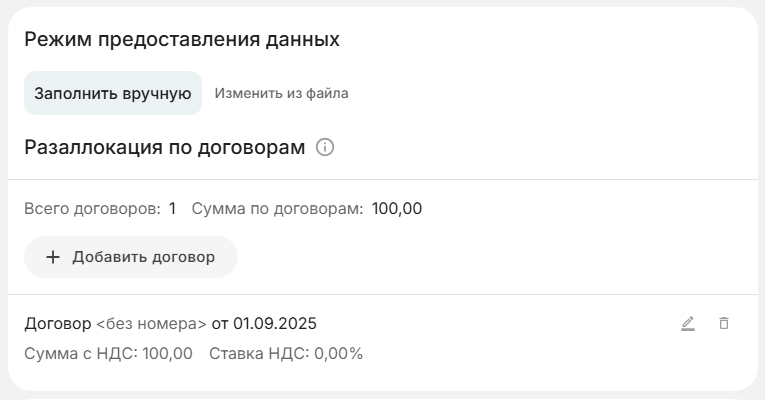Click the VAT rate value "0,00%"
The width and height of the screenshot is (765, 400).
pos(339,354)
